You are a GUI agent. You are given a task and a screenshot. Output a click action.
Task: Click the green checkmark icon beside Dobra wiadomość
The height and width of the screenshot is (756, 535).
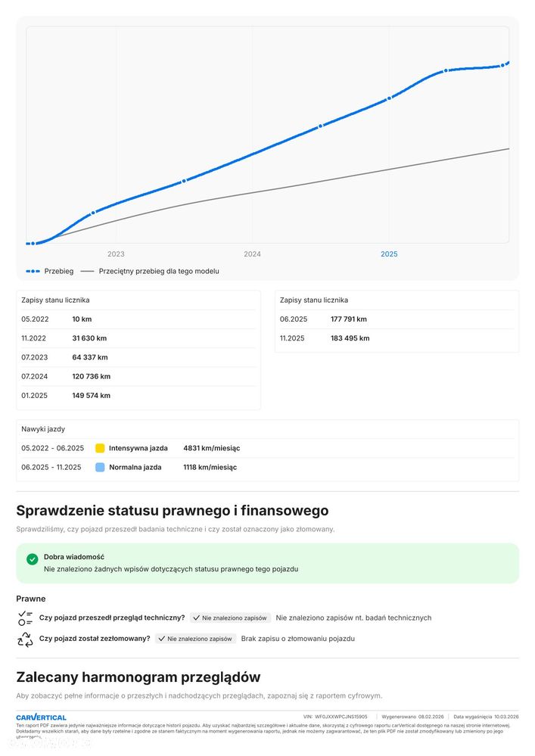point(33,559)
